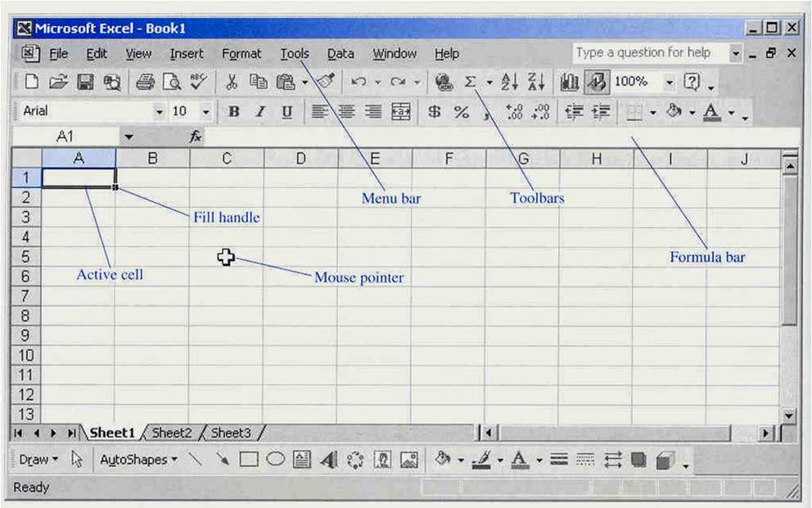This screenshot has width=812, height=508.
Task: Open the Format menu
Action: click(241, 54)
